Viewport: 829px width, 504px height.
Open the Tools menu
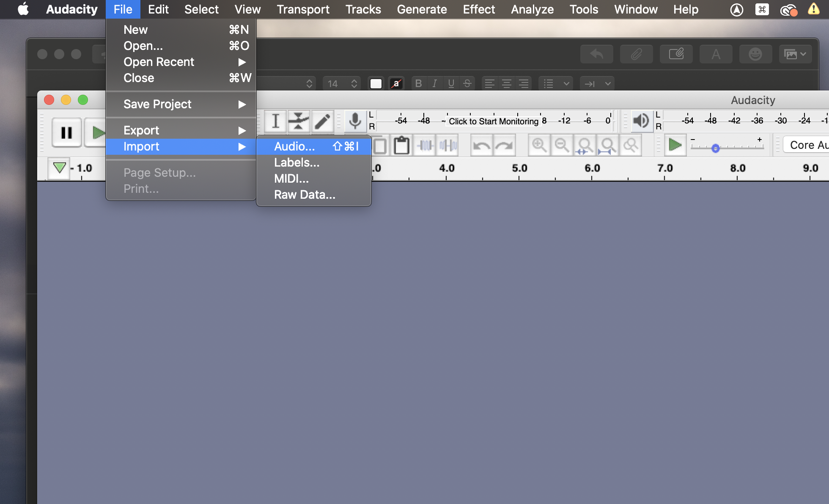[x=584, y=9]
